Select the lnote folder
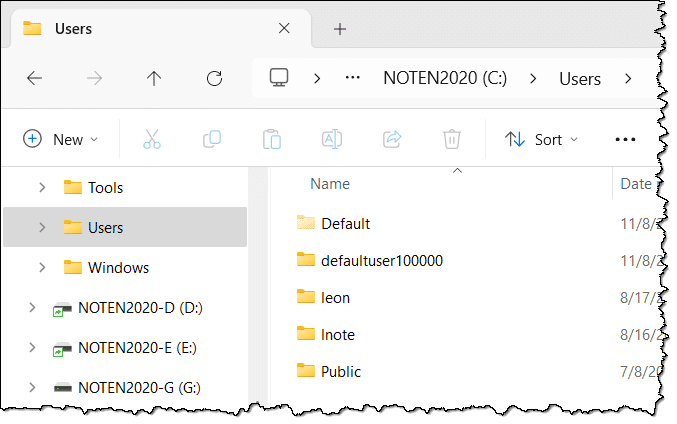Viewport: 677px width, 424px height. pyautogui.click(x=338, y=335)
